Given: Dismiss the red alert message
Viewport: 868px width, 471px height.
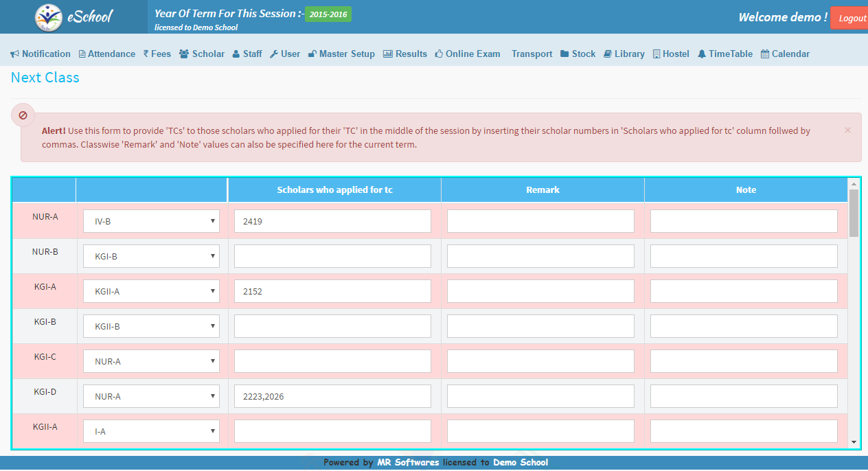Looking at the screenshot, I should coord(847,130).
